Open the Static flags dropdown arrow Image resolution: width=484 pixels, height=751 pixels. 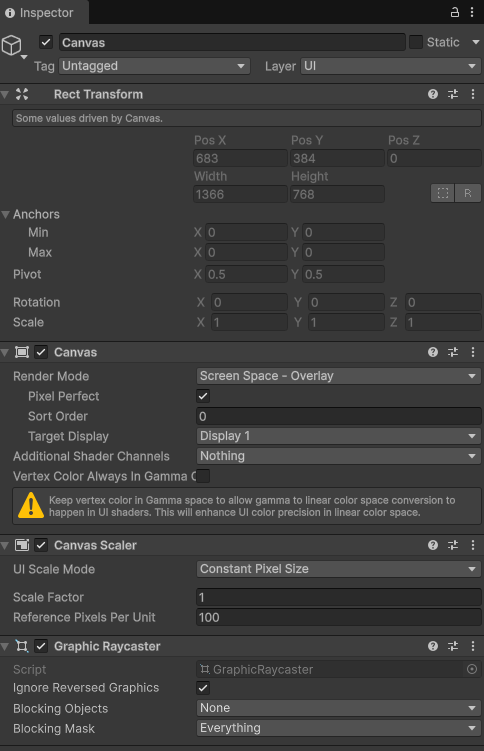click(x=476, y=42)
